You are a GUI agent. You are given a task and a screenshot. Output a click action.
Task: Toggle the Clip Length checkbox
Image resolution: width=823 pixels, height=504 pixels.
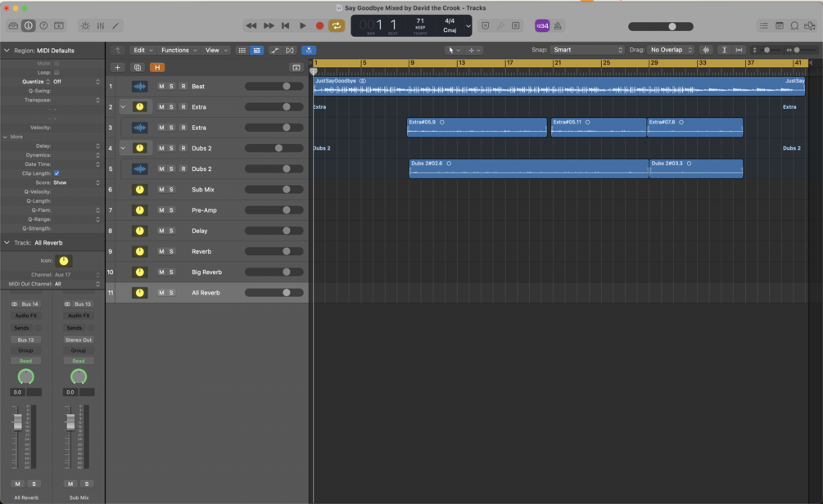coord(57,173)
